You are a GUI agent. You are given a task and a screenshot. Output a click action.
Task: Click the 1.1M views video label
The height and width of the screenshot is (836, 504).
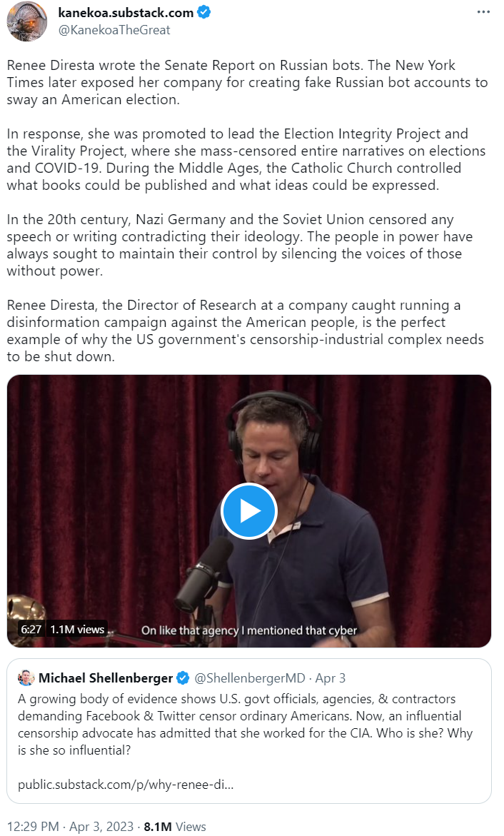coord(77,629)
